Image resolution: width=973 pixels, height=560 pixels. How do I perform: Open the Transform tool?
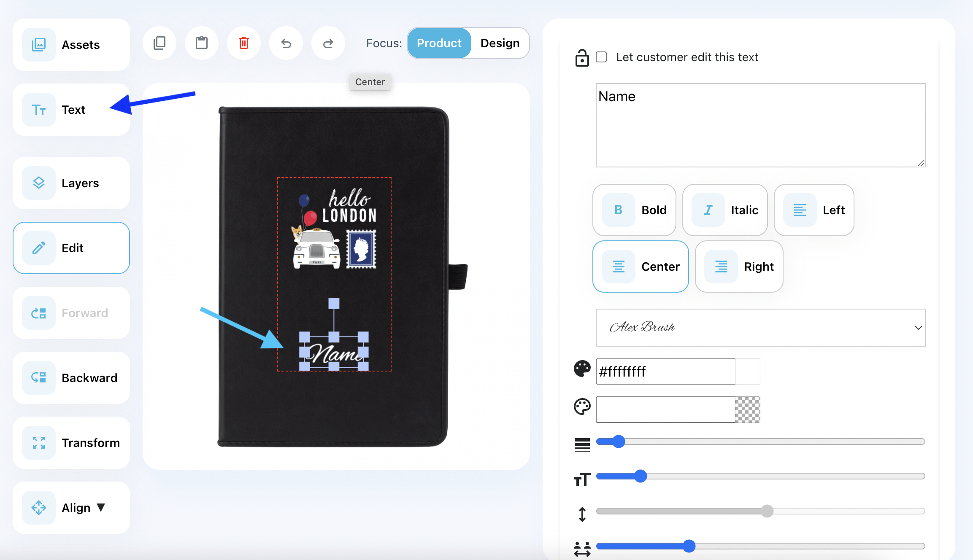point(71,443)
